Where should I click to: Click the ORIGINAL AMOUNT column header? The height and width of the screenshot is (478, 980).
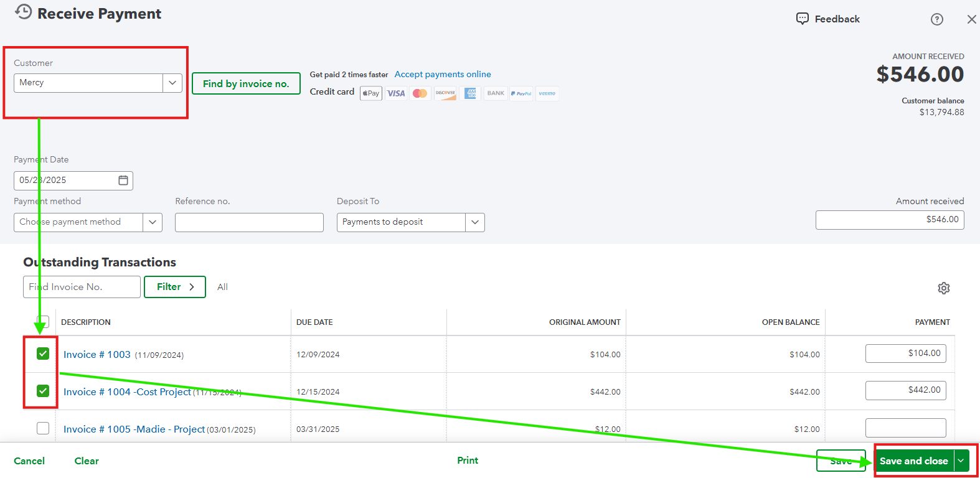coord(585,322)
